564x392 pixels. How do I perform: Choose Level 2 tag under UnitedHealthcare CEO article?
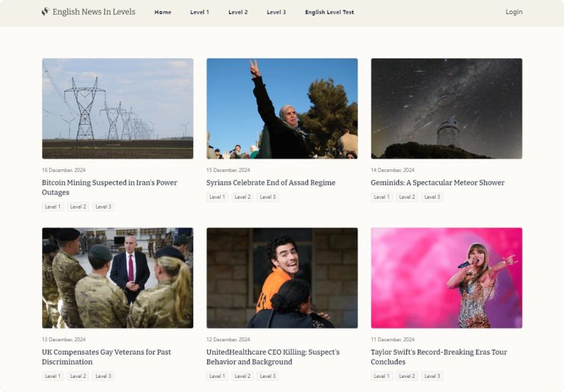pyautogui.click(x=243, y=376)
